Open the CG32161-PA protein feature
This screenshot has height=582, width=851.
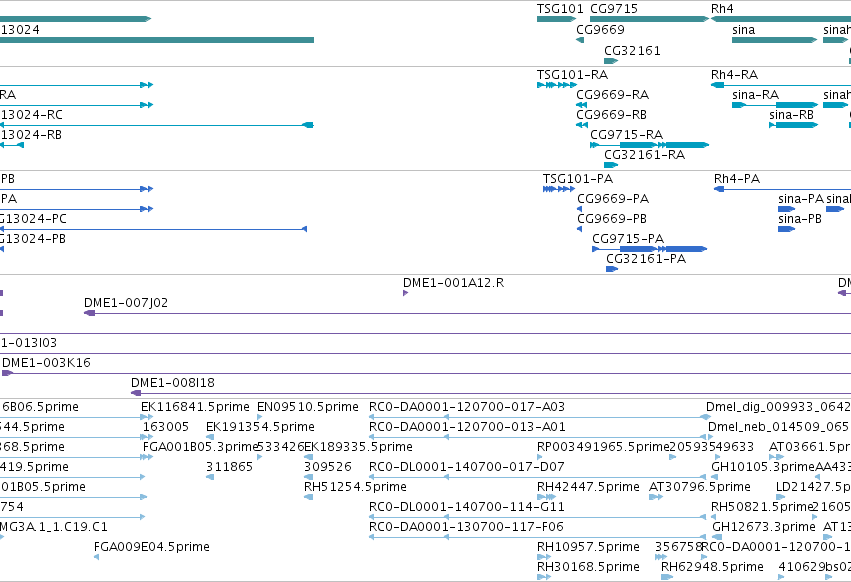click(612, 269)
